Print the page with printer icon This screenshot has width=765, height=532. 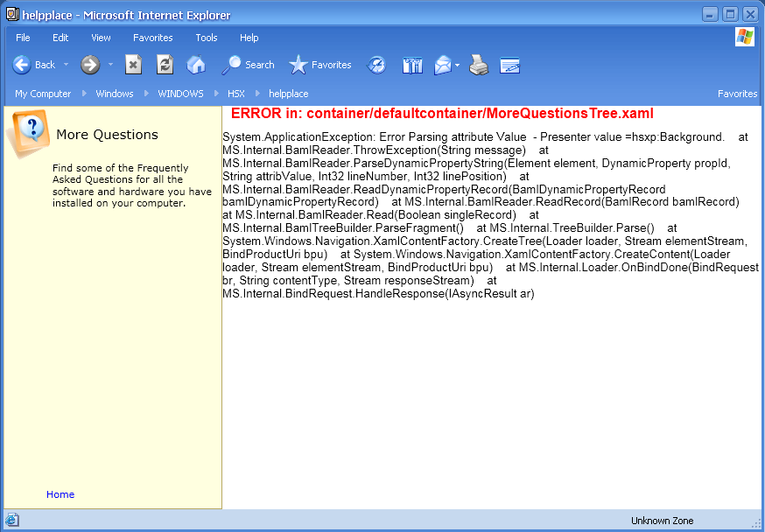tap(479, 65)
